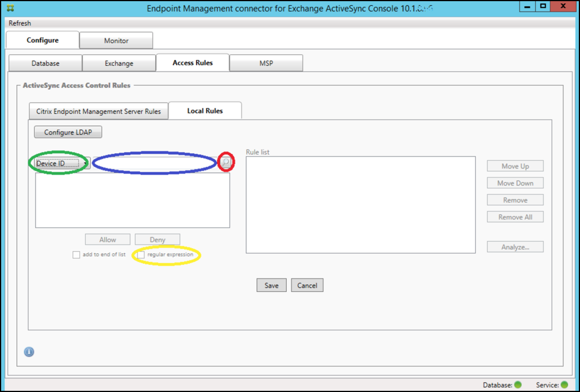This screenshot has height=392, width=580.
Task: Show Citrix Endpoint Management Server Rules tab
Action: (x=99, y=111)
